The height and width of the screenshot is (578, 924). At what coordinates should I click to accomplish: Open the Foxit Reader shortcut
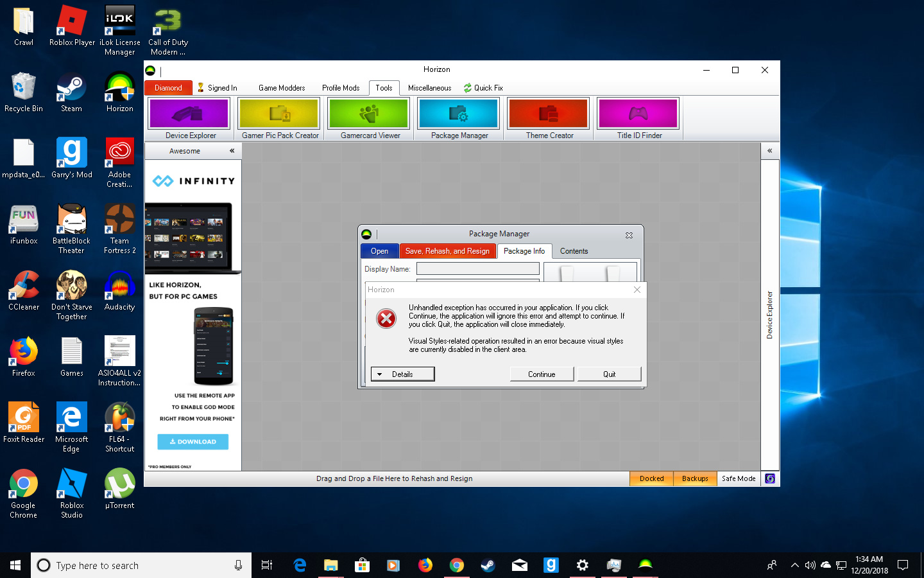tap(24, 423)
